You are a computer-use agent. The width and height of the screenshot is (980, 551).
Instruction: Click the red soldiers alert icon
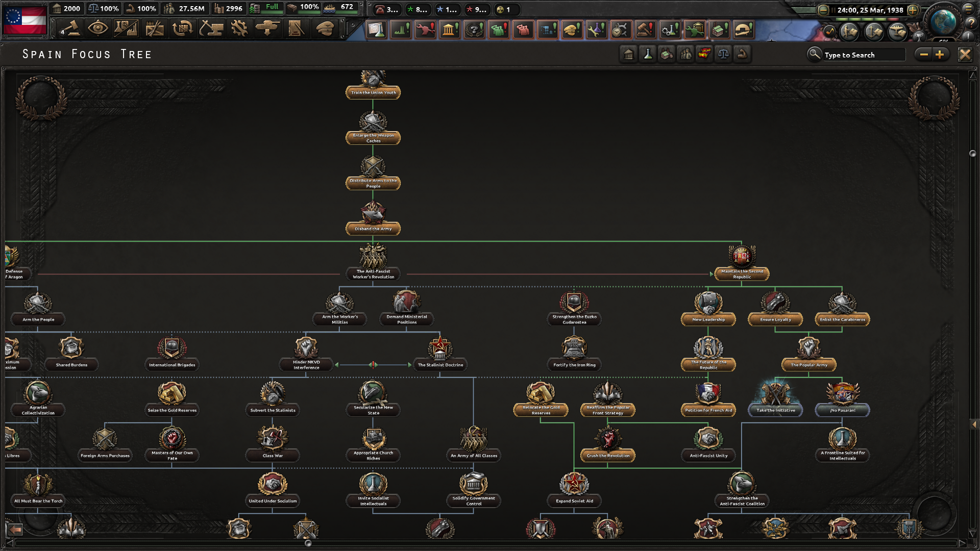pyautogui.click(x=523, y=30)
